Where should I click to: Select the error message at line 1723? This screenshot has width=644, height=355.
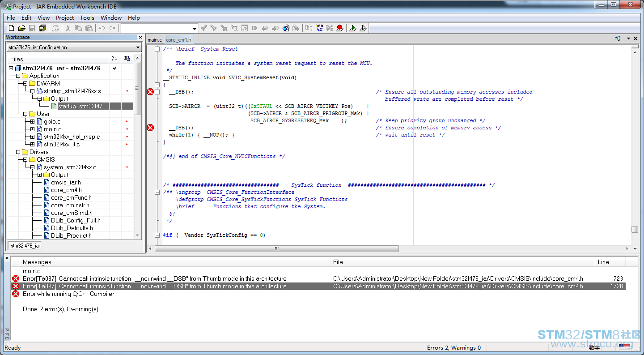tap(318, 278)
